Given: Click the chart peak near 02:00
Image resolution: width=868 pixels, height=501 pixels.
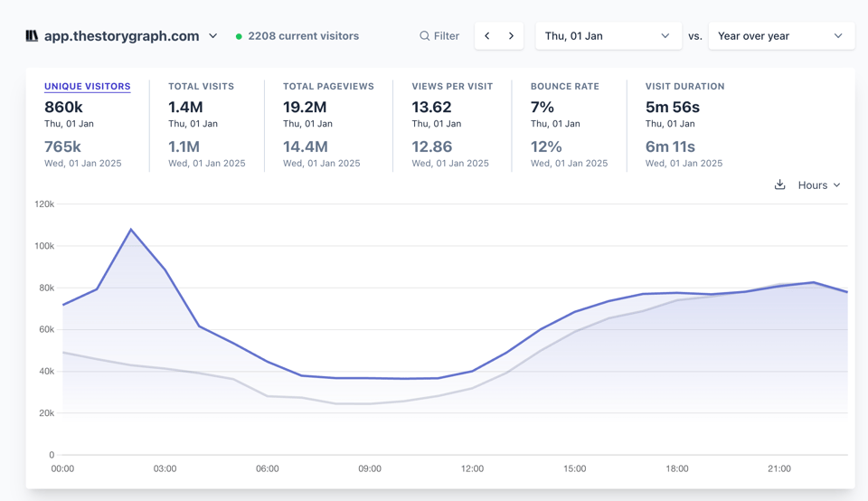Looking at the screenshot, I should click(x=131, y=230).
